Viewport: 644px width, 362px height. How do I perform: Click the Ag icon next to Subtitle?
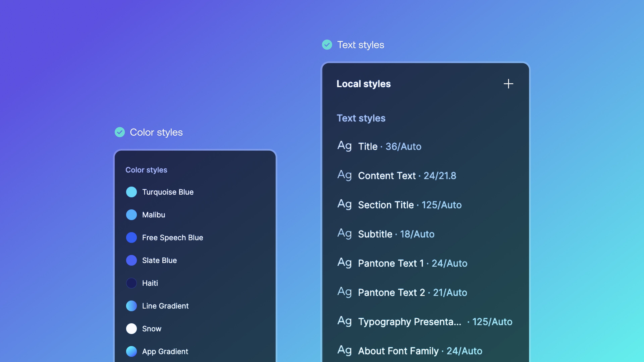pos(344,234)
